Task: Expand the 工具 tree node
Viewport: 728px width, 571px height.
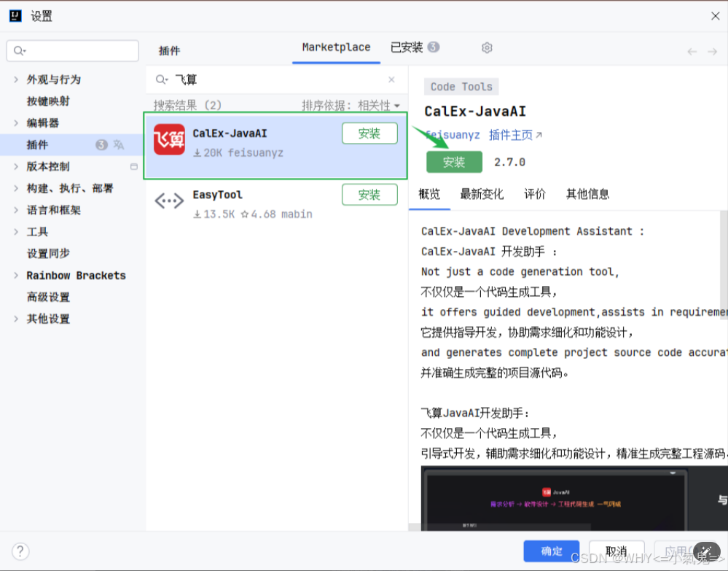Action: (16, 232)
